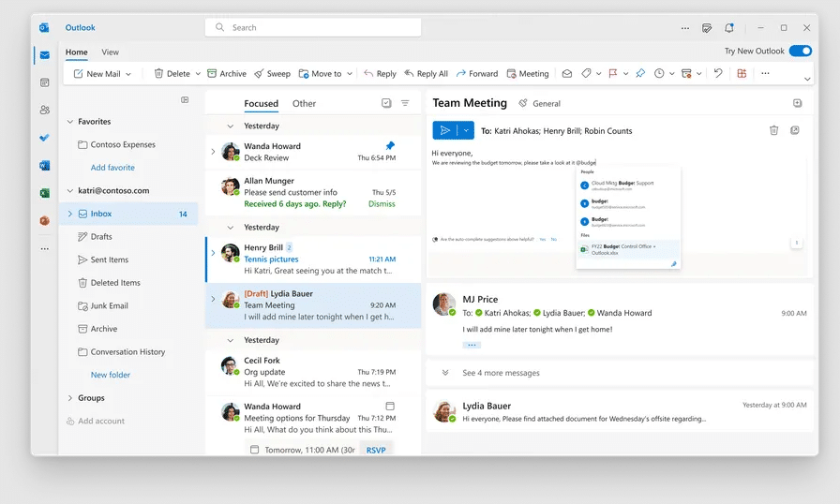Image resolution: width=840 pixels, height=504 pixels.
Task: Click the Add favorite link
Action: point(112,168)
